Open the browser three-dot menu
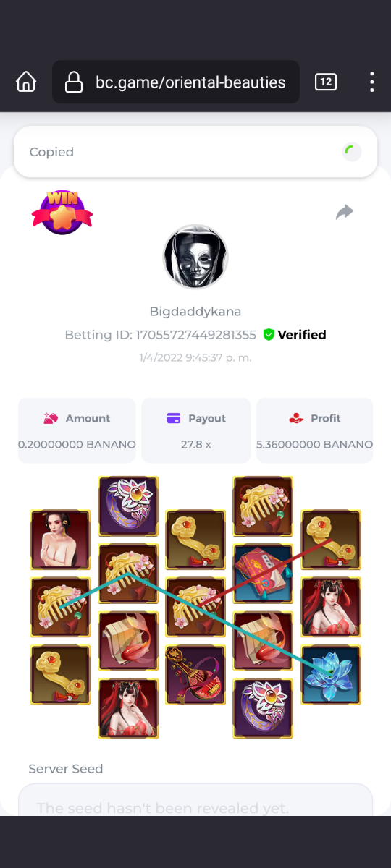Image resolution: width=391 pixels, height=868 pixels. (x=371, y=82)
